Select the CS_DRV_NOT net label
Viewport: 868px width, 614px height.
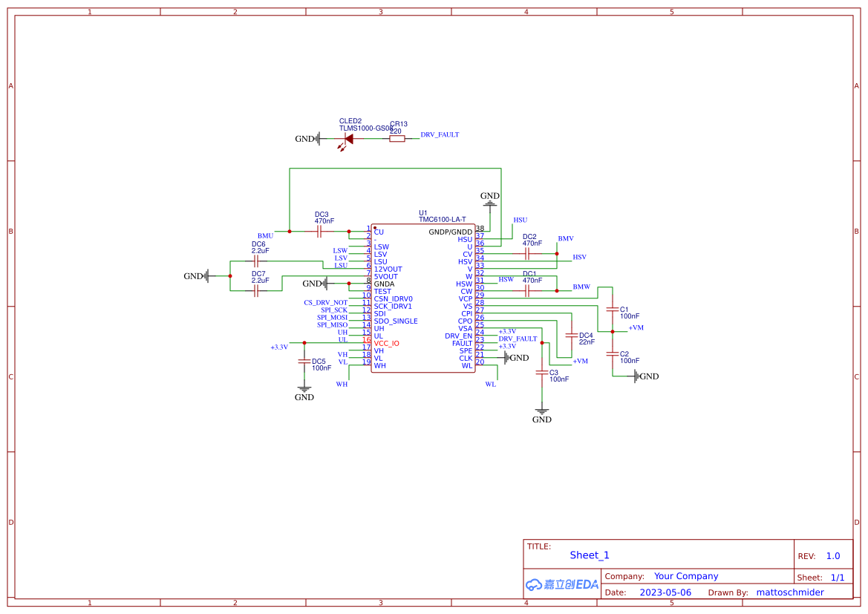(325, 303)
